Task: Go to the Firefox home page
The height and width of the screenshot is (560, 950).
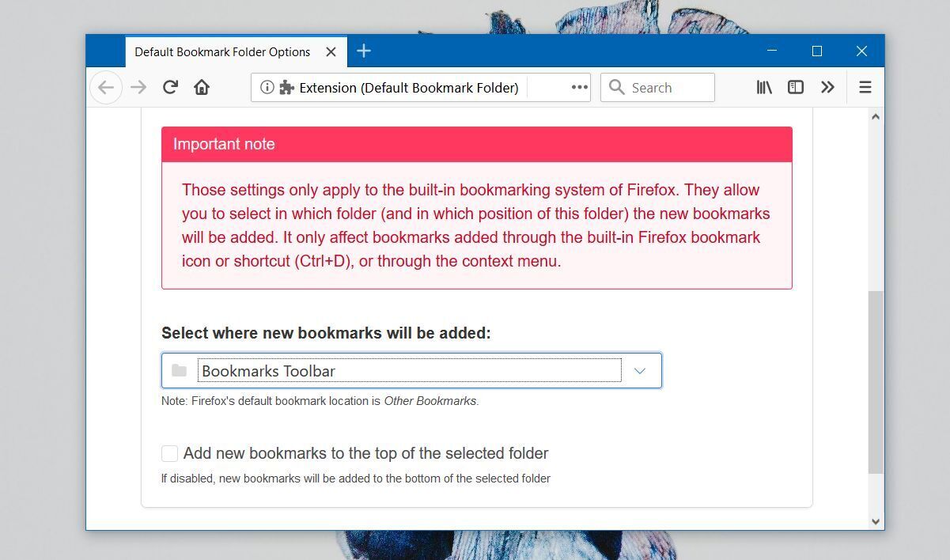Action: coord(202,88)
